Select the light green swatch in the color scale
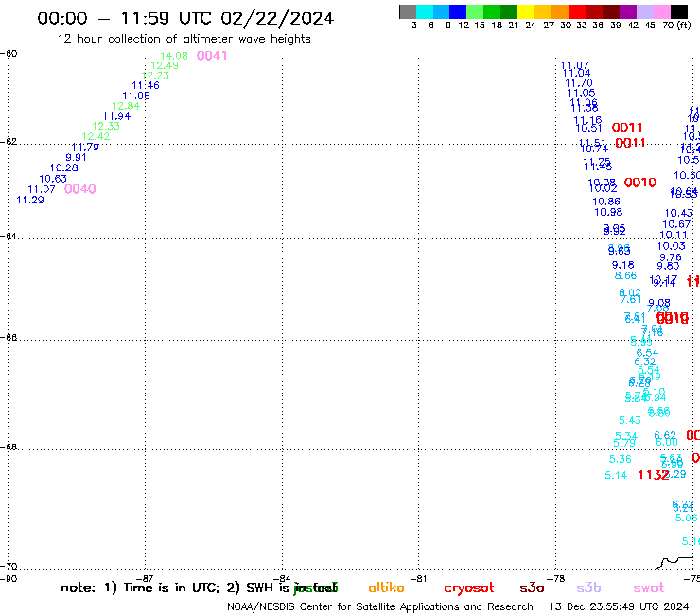This screenshot has width=700, height=615. pos(475,12)
